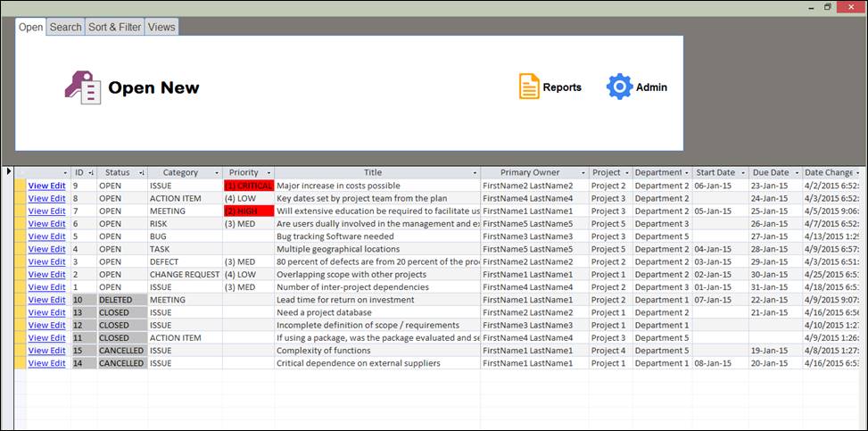The width and height of the screenshot is (868, 431).
Task: Expand Project column dropdown arrow
Action: tap(627, 173)
